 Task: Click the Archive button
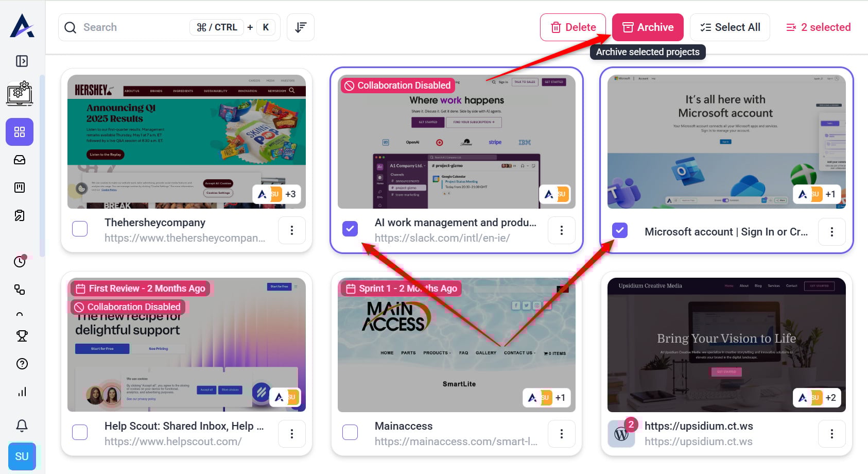click(x=648, y=27)
